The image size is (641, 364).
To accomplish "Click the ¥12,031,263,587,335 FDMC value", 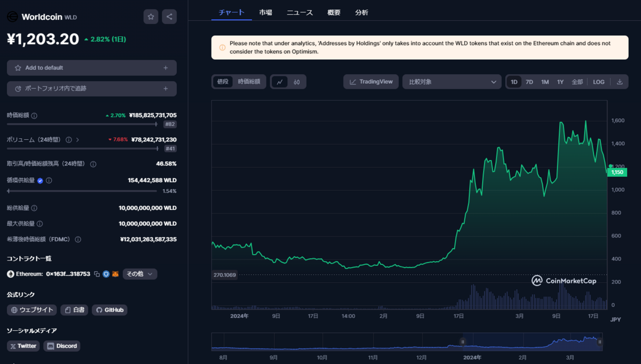I will pyautogui.click(x=148, y=240).
